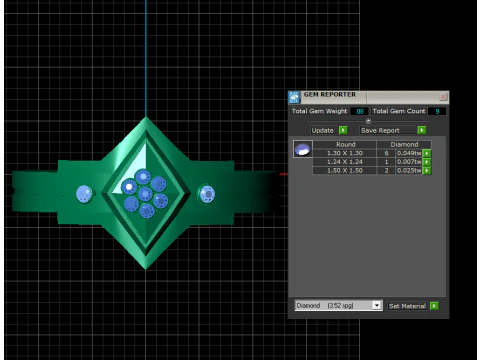Collapse the Gem Reporter header with round arrow
The image size is (480, 360).
click(x=368, y=121)
